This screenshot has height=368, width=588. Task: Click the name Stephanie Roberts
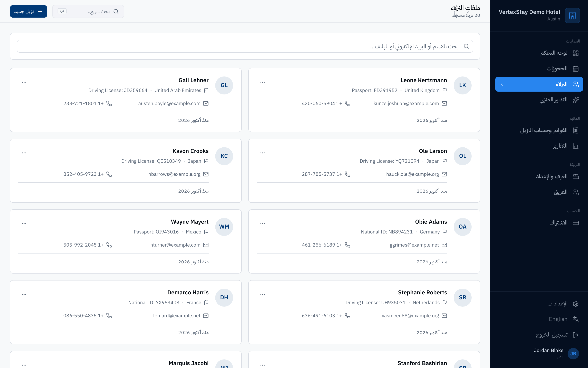[422, 293]
